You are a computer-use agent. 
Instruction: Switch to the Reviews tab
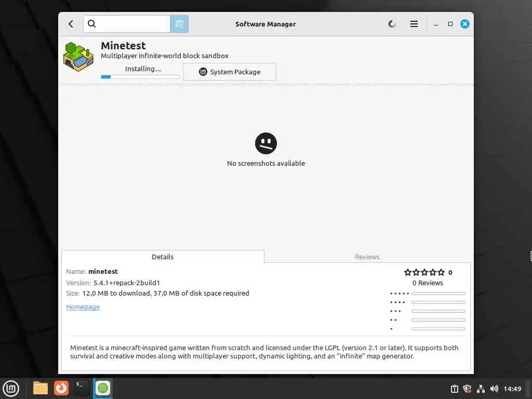pyautogui.click(x=367, y=257)
